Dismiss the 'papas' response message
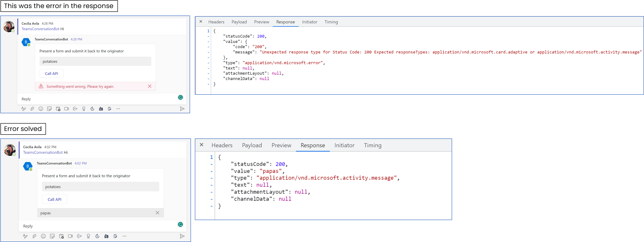The image size is (644, 242). [x=157, y=213]
